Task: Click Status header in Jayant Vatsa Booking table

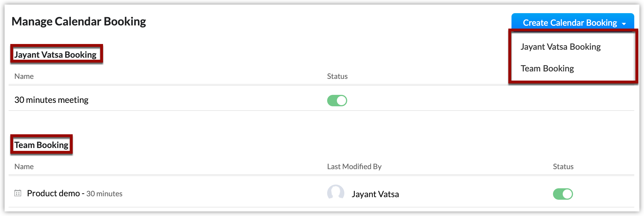Action: point(337,76)
